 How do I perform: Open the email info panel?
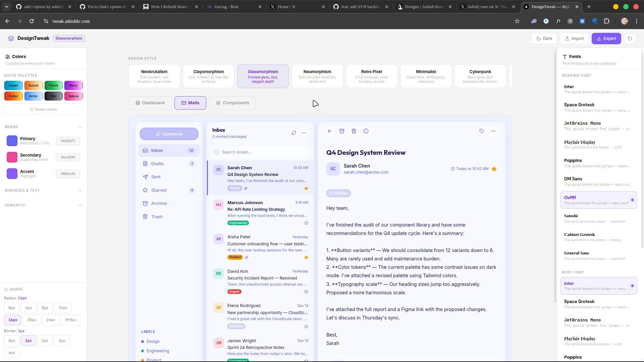(x=366, y=131)
